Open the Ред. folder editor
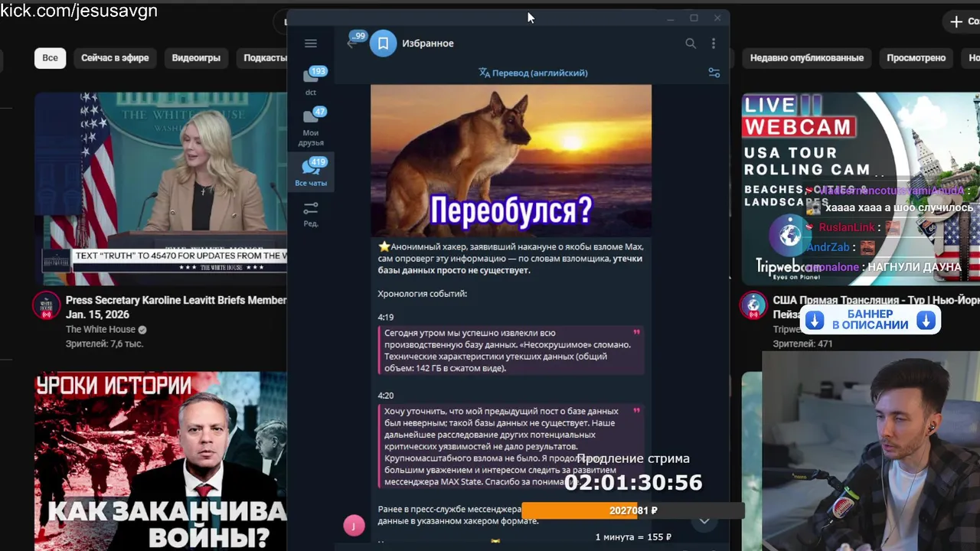The height and width of the screenshot is (551, 980). [x=311, y=214]
